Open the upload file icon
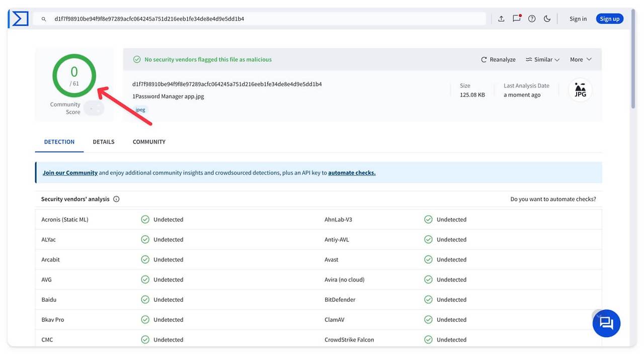This screenshot has height=354, width=644. point(501,19)
